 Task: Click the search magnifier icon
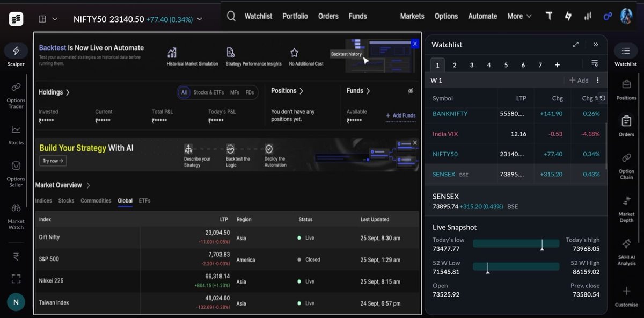pyautogui.click(x=231, y=16)
